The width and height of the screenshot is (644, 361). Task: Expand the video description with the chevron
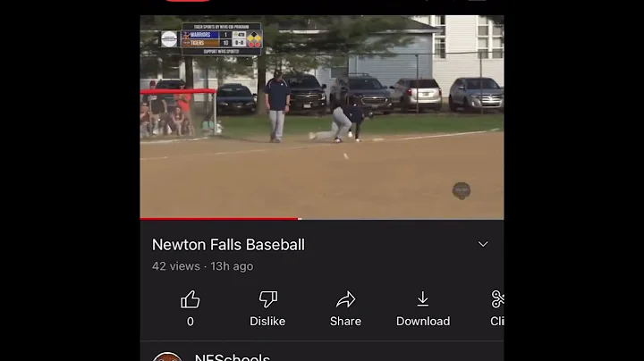483,244
